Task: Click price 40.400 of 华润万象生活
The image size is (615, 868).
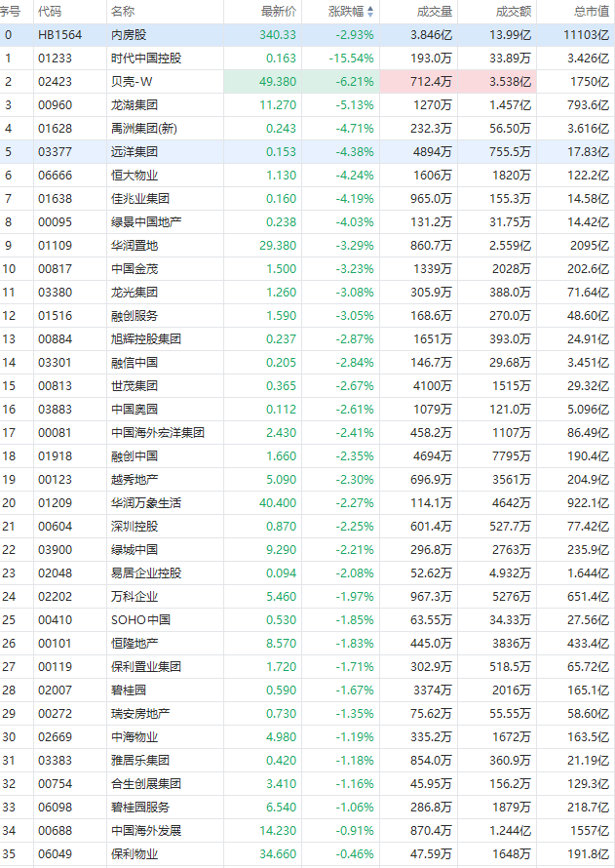Action: point(278,502)
